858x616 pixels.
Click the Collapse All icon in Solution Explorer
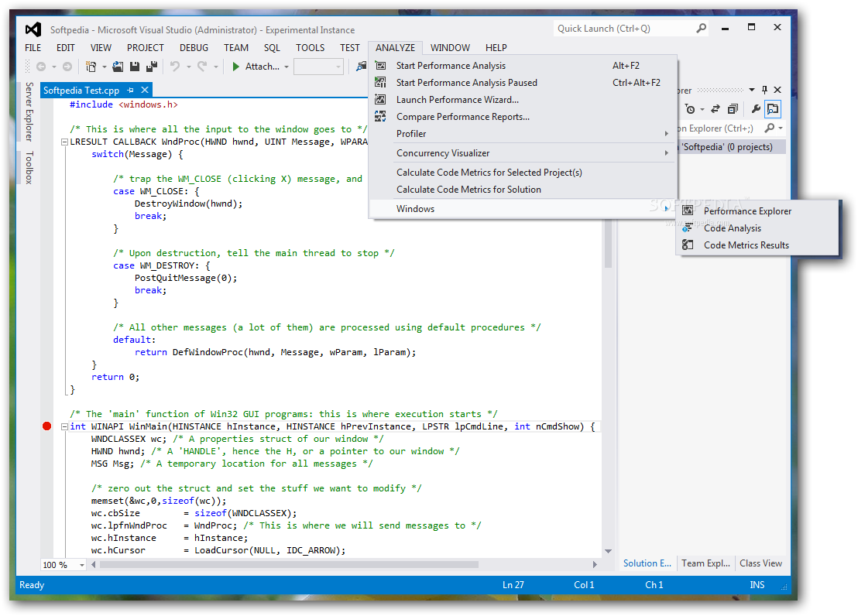tap(733, 109)
